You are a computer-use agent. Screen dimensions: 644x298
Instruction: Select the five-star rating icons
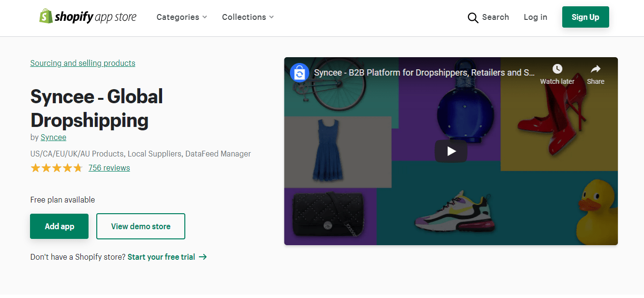57,168
